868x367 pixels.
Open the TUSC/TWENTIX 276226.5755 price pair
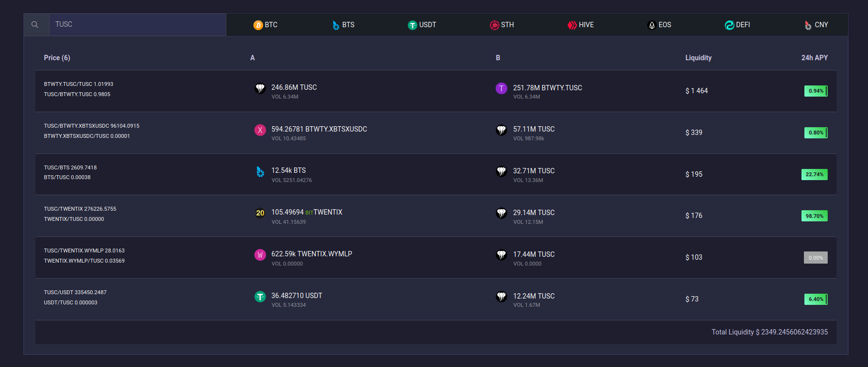[80, 209]
